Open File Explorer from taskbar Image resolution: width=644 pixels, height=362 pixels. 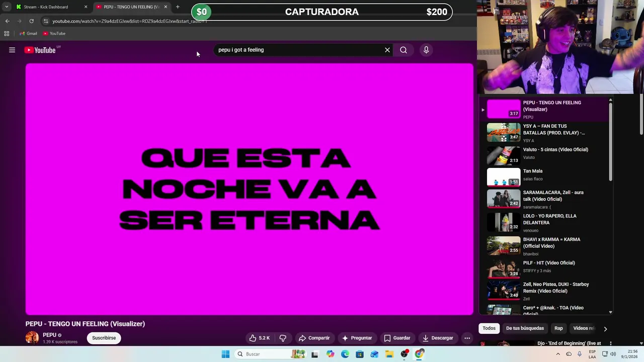click(389, 354)
